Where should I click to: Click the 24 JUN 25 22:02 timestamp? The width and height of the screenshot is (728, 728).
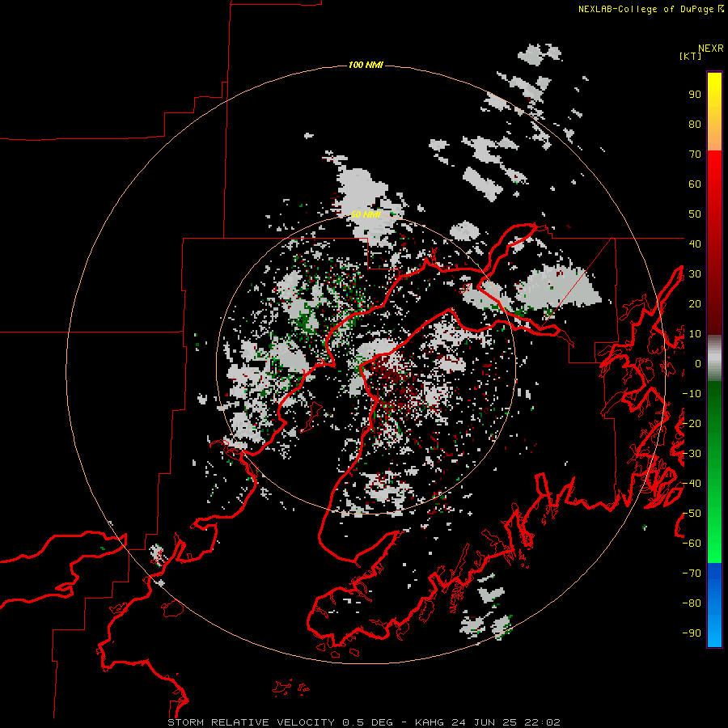[x=505, y=722]
